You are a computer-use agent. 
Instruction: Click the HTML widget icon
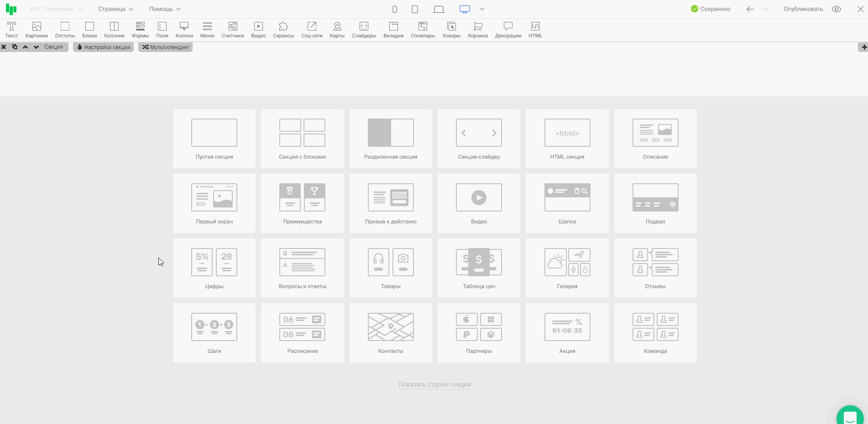click(x=535, y=30)
